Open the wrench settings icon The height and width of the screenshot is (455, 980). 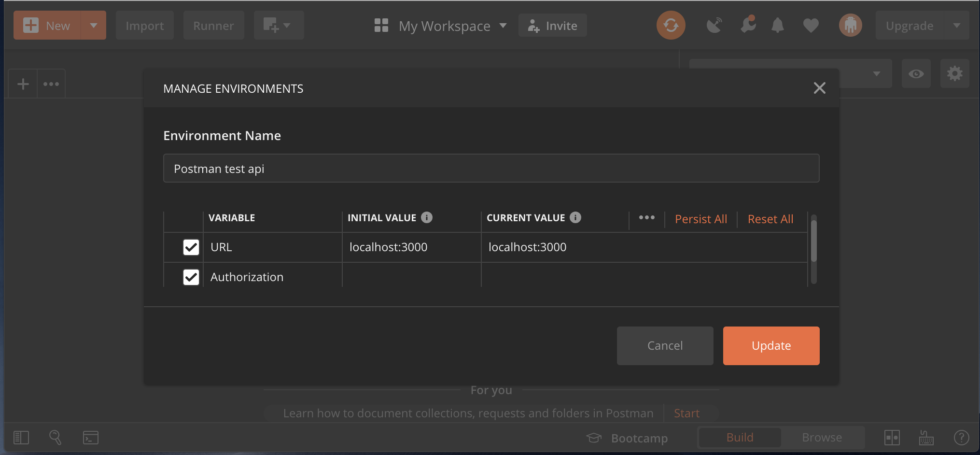pyautogui.click(x=748, y=25)
